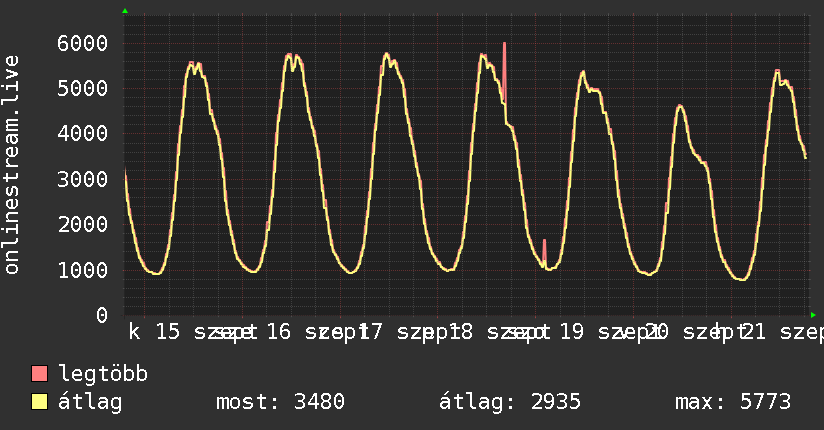The width and height of the screenshot is (824, 430).
Task: Click the 0 y-axis label
Action: [x=102, y=315]
